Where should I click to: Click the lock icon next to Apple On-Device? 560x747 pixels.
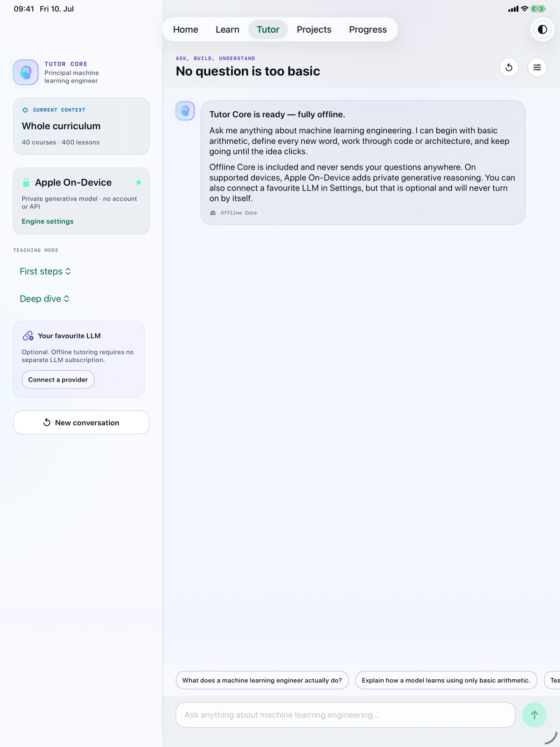[26, 183]
